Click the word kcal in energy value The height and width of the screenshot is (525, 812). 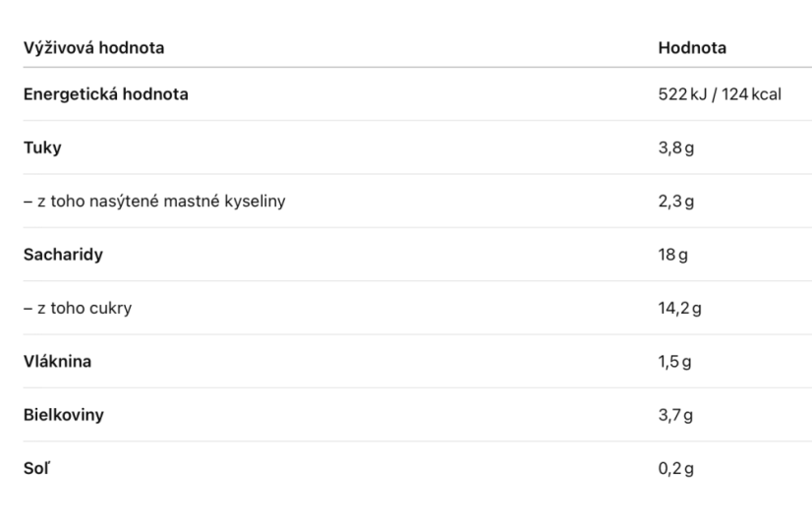(x=766, y=94)
